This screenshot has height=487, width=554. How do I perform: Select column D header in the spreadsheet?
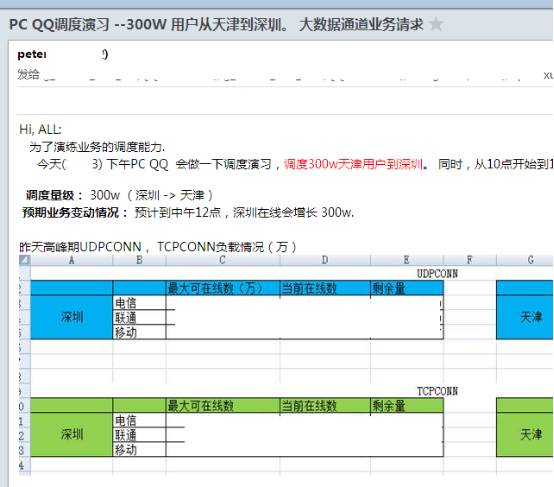(325, 260)
